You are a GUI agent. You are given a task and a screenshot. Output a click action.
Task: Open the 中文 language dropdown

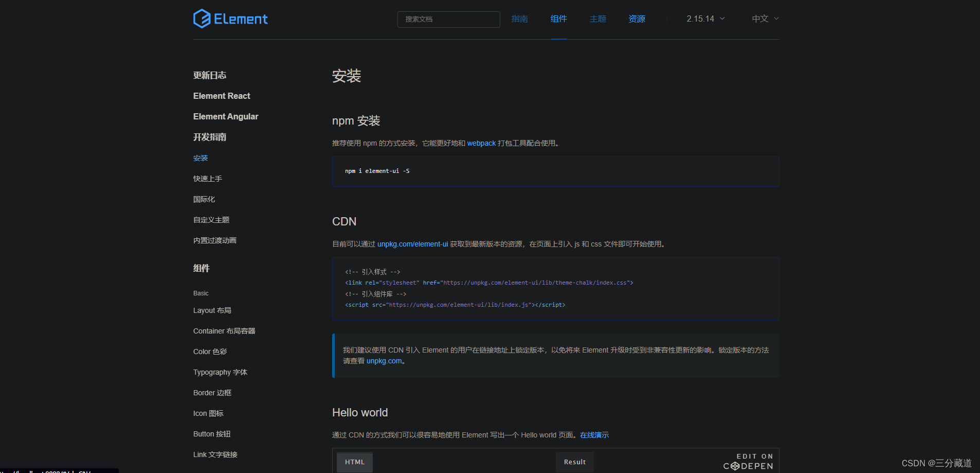(765, 19)
